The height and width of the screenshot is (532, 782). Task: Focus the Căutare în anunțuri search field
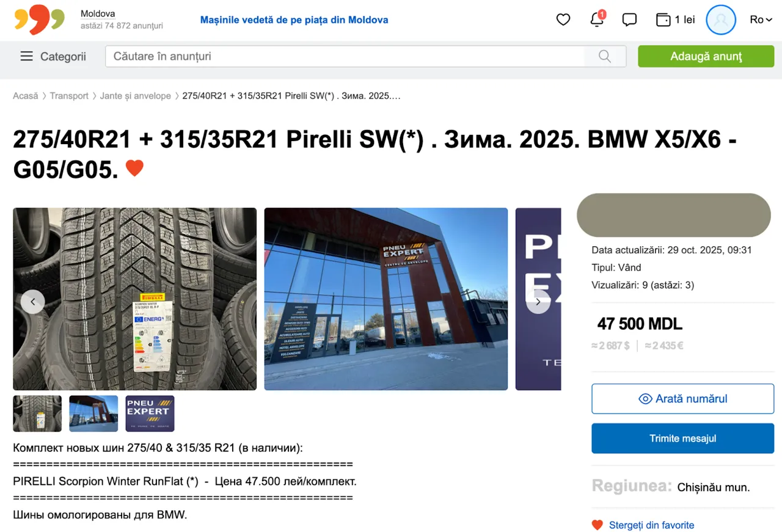345,56
